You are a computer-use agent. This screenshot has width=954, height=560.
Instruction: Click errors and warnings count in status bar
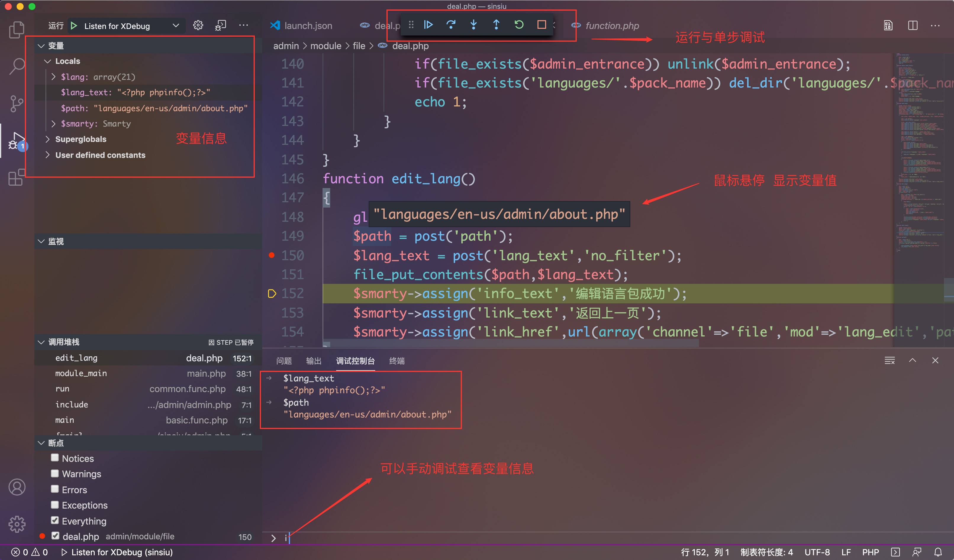(30, 552)
